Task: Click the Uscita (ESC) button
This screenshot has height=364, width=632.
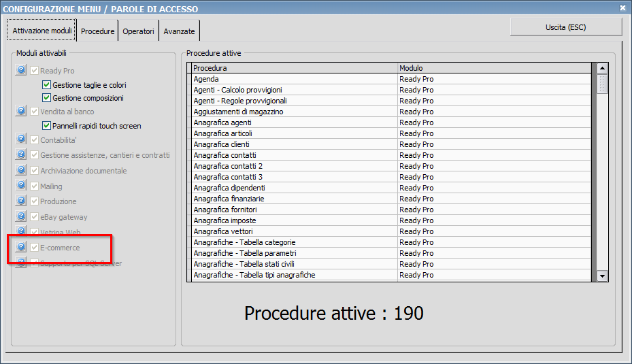Action: pyautogui.click(x=566, y=27)
